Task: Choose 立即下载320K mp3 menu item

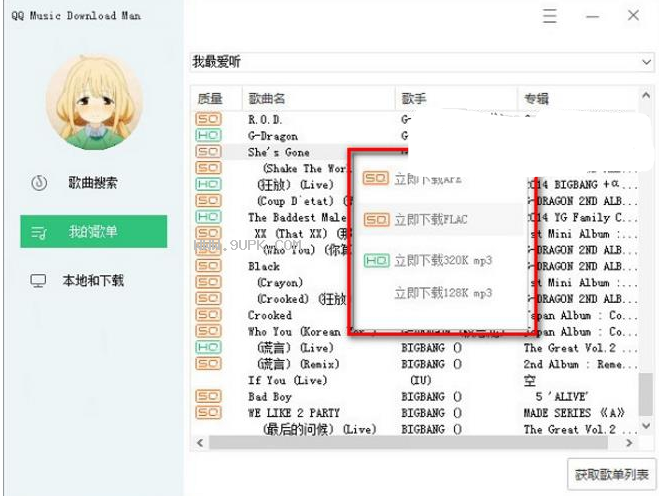Action: (443, 261)
